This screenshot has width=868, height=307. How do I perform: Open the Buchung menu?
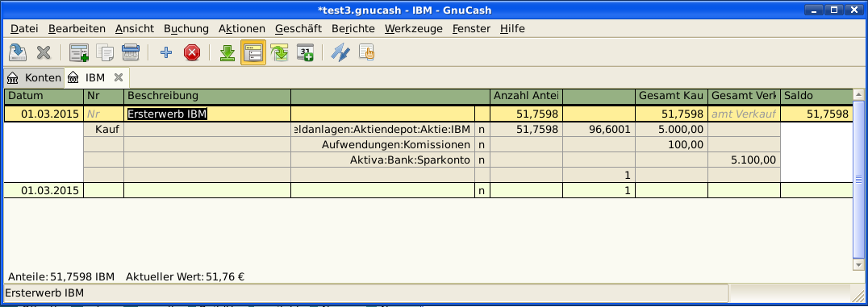tap(186, 29)
